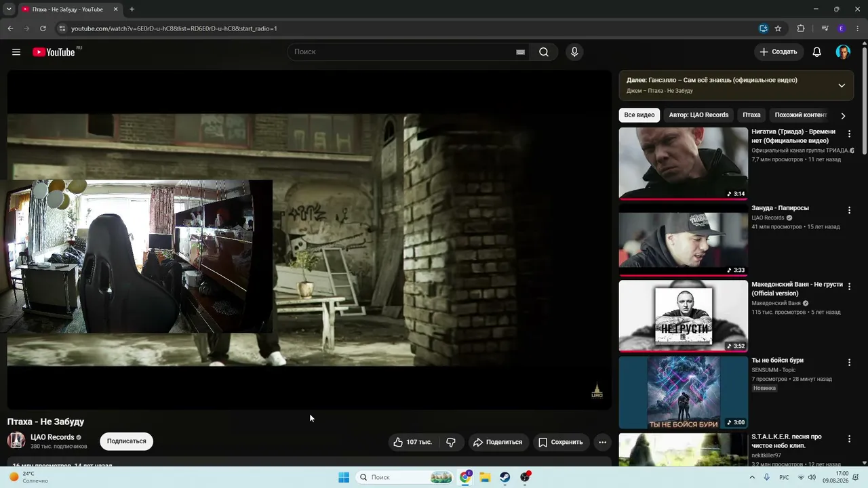The height and width of the screenshot is (488, 868).
Task: Open Ты не бойся бури title
Action: coord(777,361)
